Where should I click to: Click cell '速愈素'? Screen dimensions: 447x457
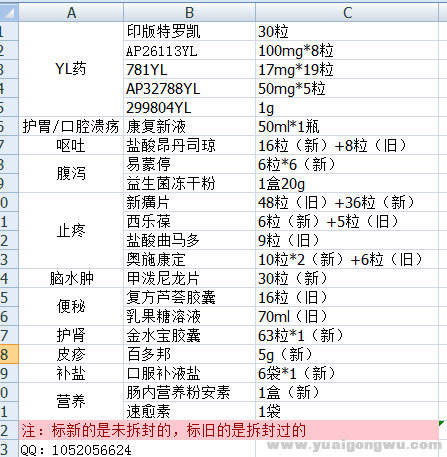tap(189, 411)
